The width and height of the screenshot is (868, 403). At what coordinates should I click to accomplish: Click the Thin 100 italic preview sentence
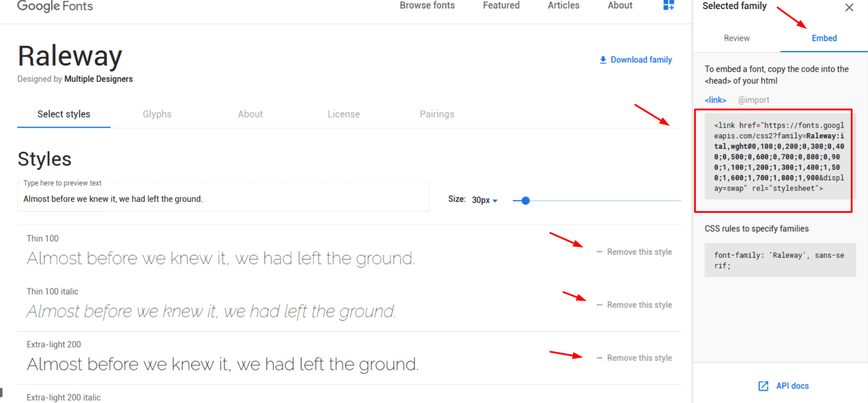pos(211,312)
